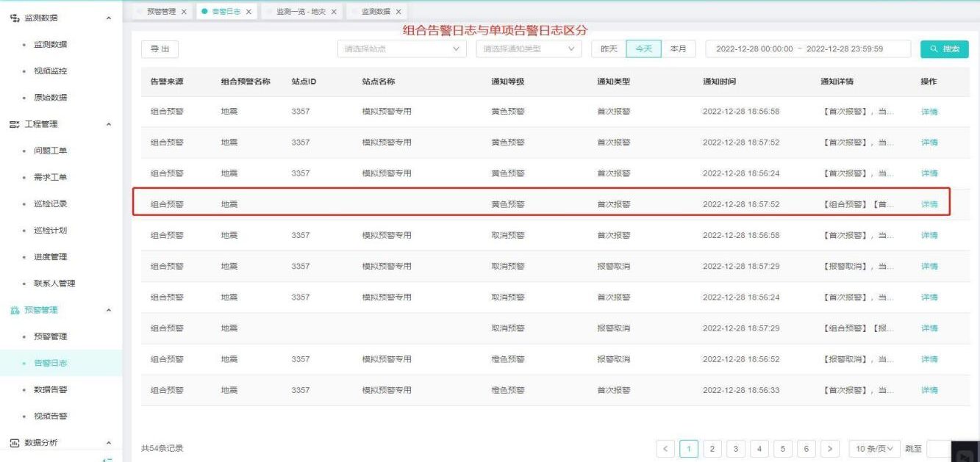Viewport: 980px width, 462px height.
Task: Switch to the 监测一览 - 地灾 tab
Action: [x=301, y=12]
